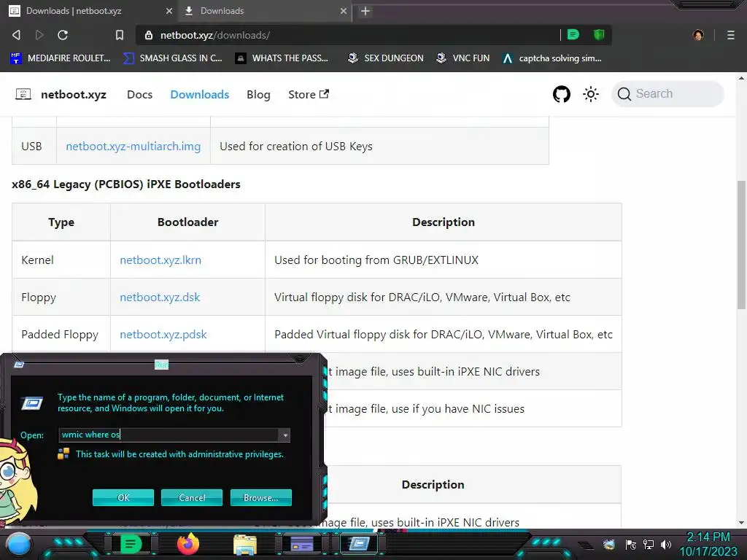Download netboot.xyz.dsk floppy image
This screenshot has width=747, height=560.
point(160,297)
